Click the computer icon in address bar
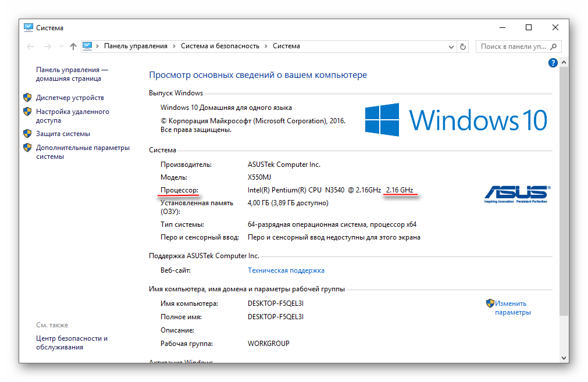 [x=88, y=46]
